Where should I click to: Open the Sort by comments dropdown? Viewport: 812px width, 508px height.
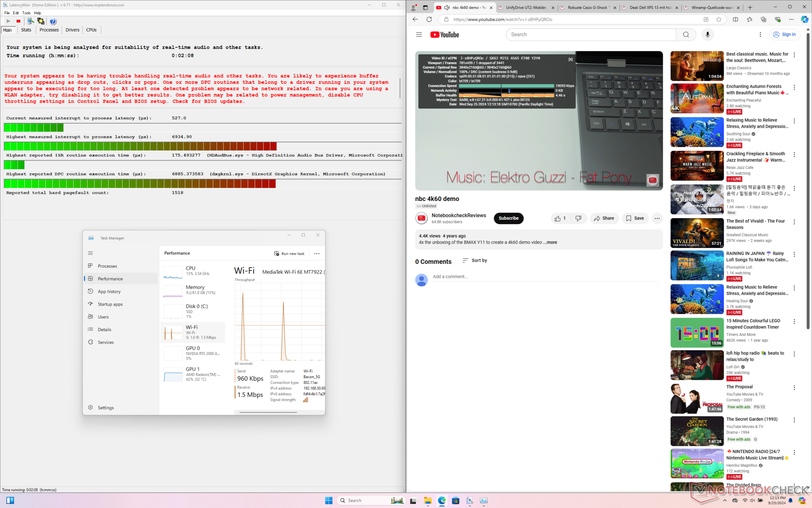coord(475,260)
